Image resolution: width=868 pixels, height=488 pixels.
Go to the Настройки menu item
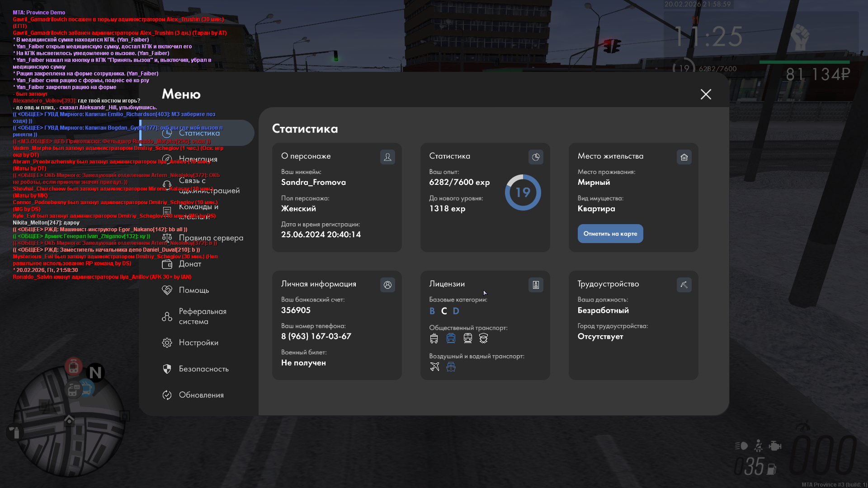198,343
